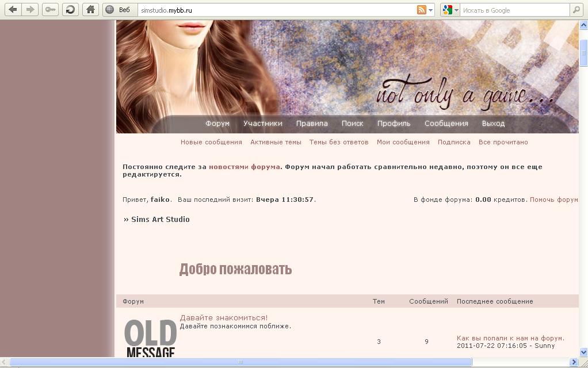
Task: Go forward with the browser forward arrow
Action: click(30, 10)
